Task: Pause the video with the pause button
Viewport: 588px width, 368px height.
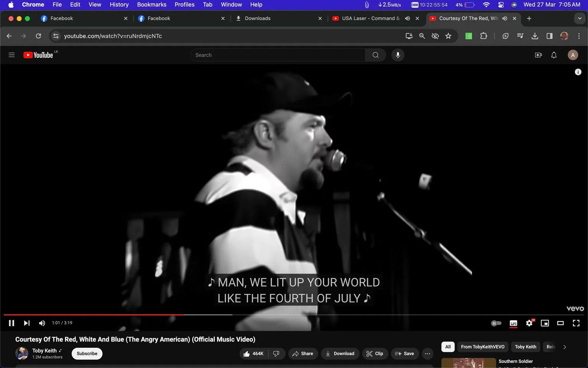Action: (11, 323)
